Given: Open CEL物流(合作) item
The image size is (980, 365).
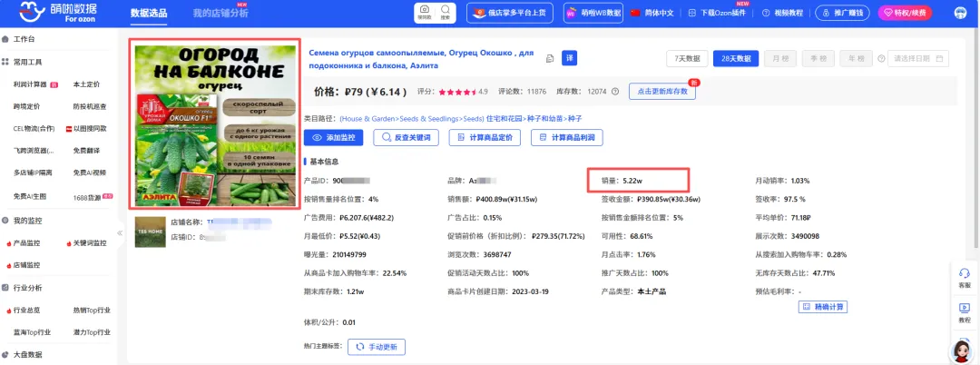Looking at the screenshot, I should point(34,129).
